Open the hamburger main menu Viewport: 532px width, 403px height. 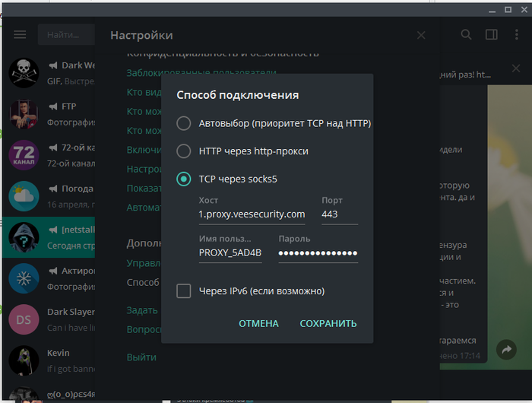[20, 35]
